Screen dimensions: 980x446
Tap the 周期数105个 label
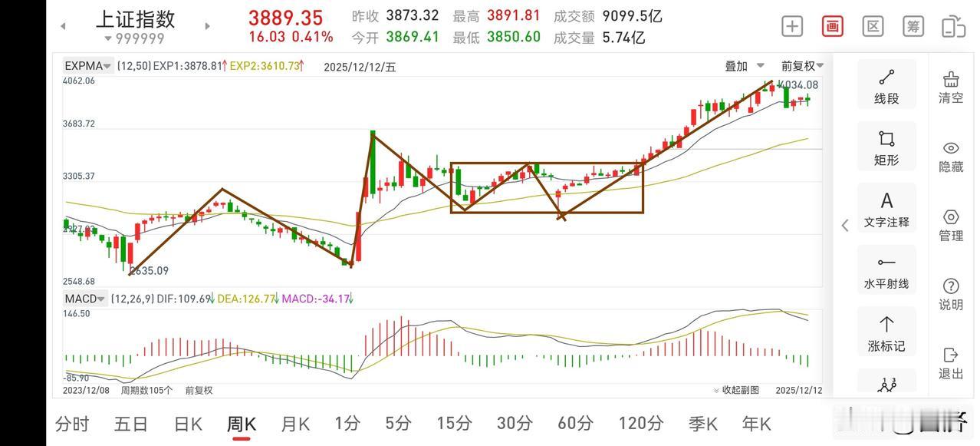tap(146, 390)
